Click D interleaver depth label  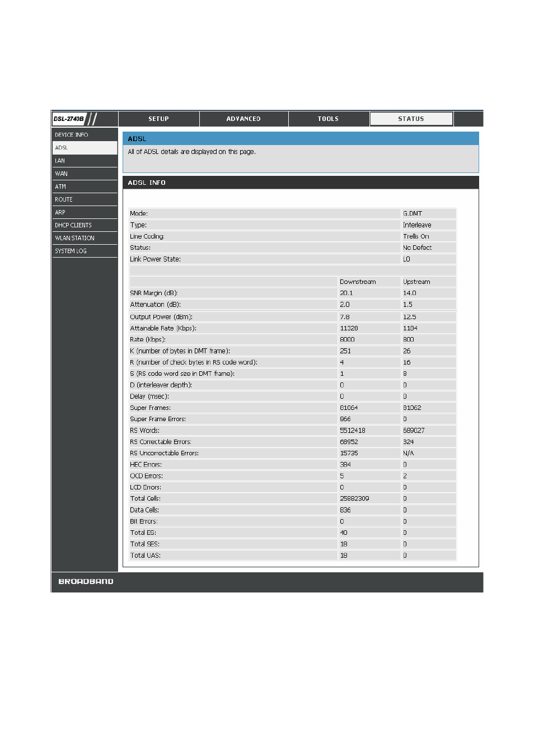point(161,385)
